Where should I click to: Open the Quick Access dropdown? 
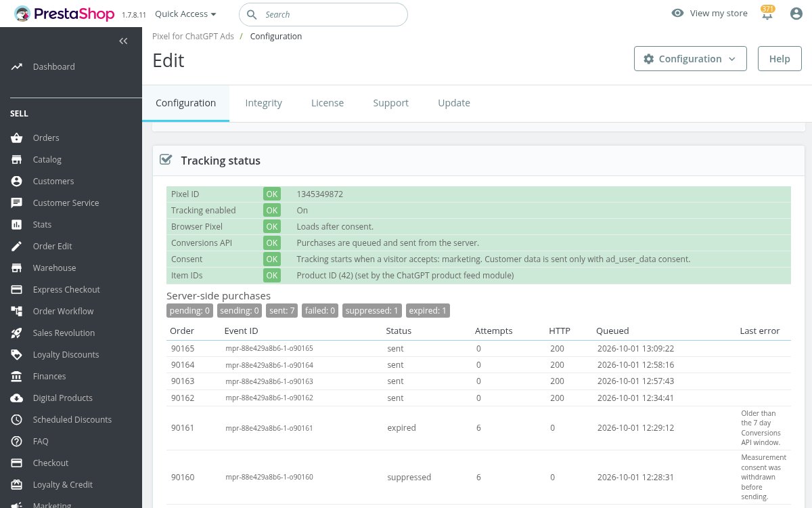point(185,14)
